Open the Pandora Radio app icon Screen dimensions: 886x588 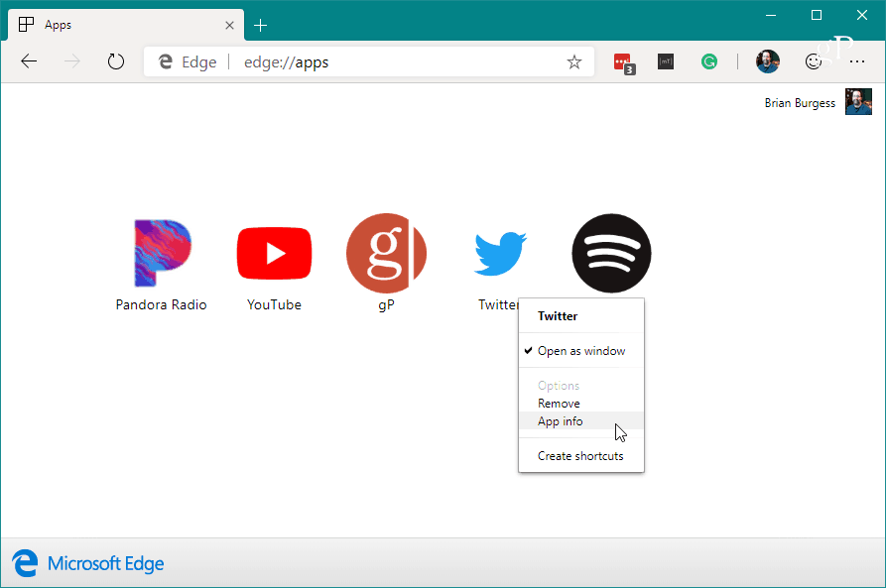[162, 253]
